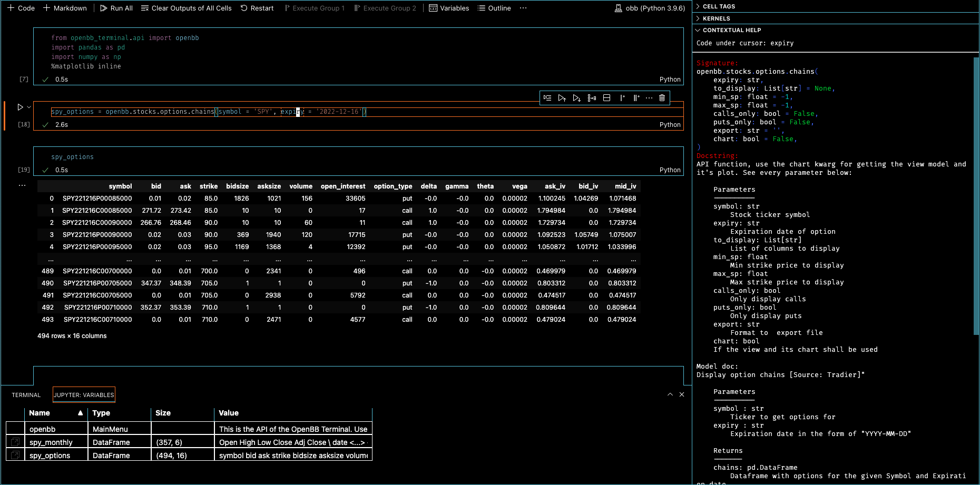Add cell to execute group 2 icon
Screen dimensions: 980x485
coord(636,98)
